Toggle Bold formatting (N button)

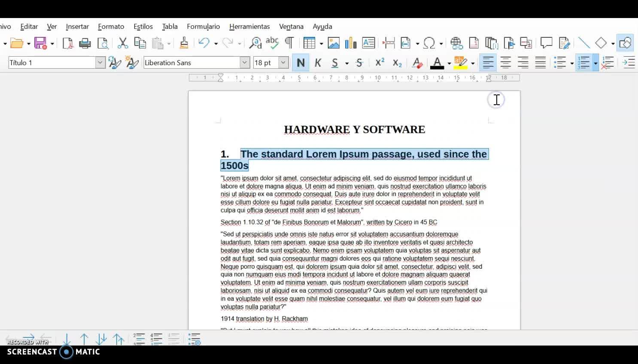[301, 63]
